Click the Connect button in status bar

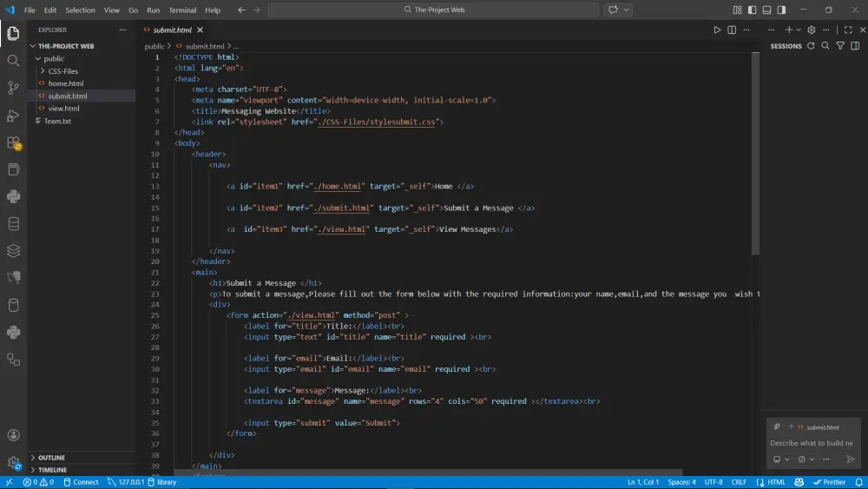point(81,482)
